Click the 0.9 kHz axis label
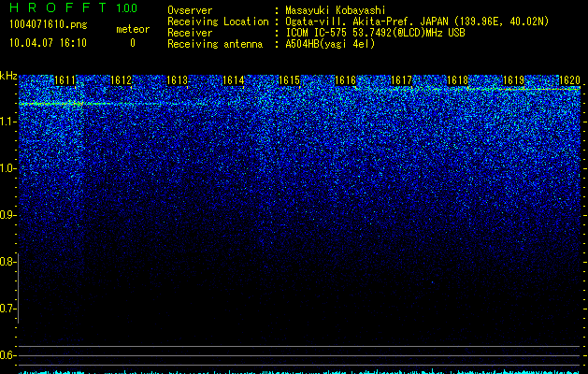 click(x=7, y=215)
